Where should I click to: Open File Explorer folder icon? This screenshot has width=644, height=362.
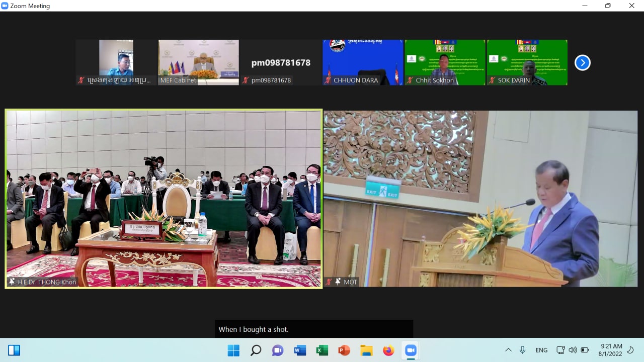tap(366, 350)
